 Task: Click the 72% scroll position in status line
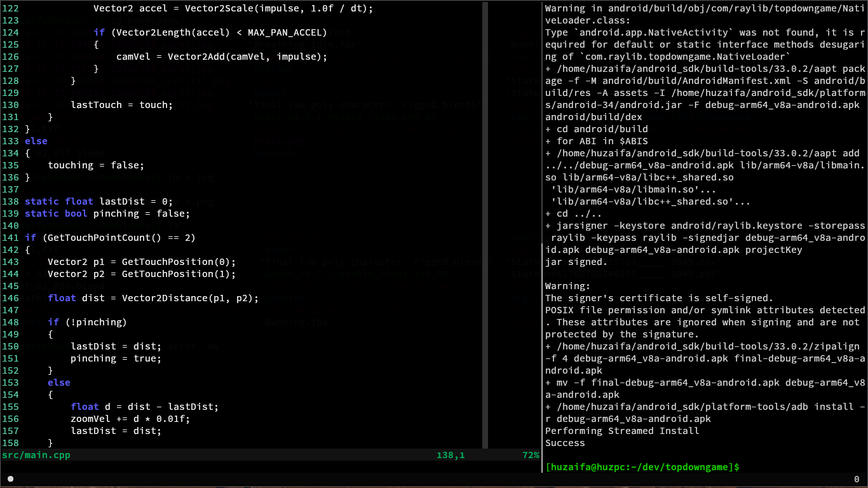pos(530,455)
